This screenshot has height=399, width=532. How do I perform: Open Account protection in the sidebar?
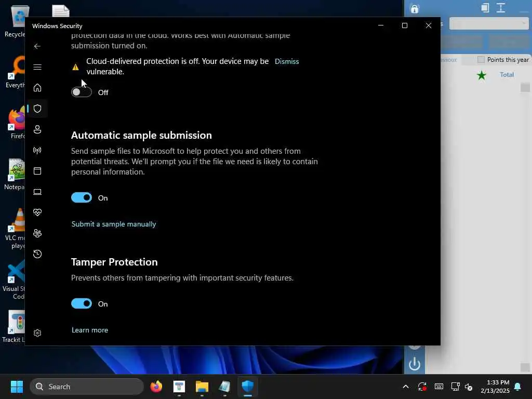37,129
